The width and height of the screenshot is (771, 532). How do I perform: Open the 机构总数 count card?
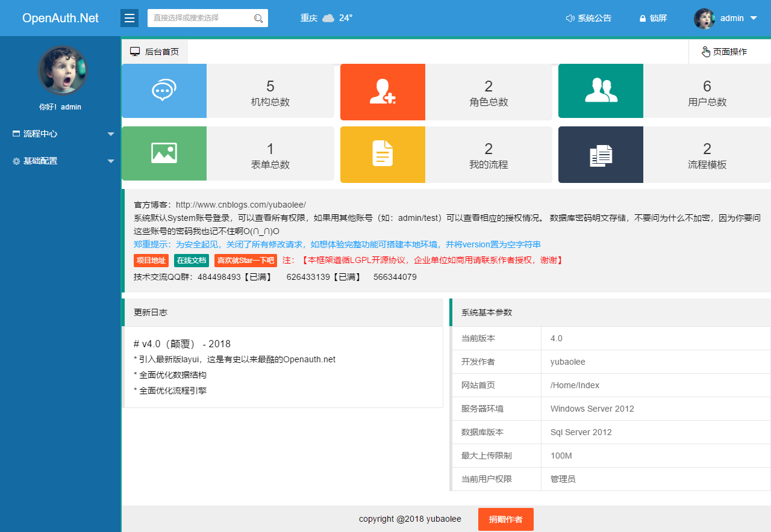click(228, 91)
